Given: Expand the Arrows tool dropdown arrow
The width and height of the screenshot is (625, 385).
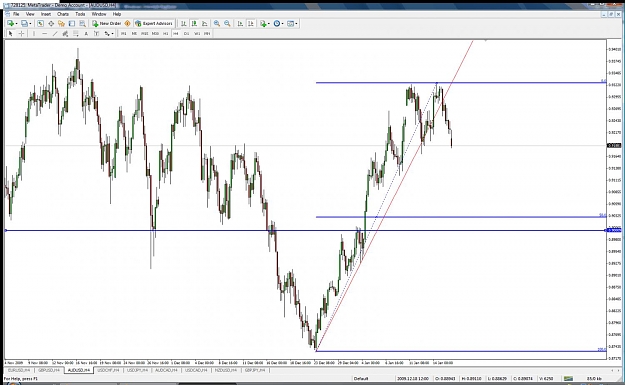Looking at the screenshot, I should [x=112, y=34].
